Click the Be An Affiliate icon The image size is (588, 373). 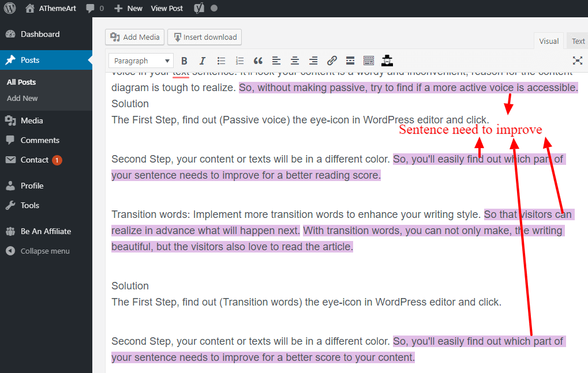click(x=10, y=231)
